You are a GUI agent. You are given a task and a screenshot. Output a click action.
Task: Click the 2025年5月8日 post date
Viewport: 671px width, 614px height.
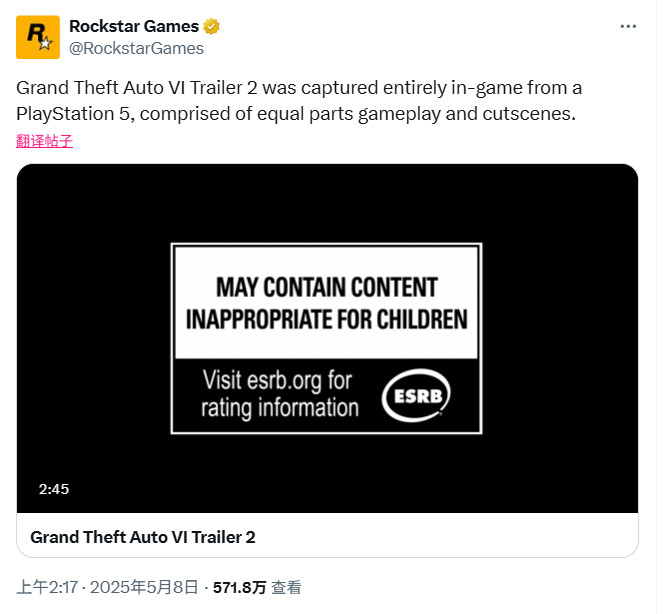[146, 588]
